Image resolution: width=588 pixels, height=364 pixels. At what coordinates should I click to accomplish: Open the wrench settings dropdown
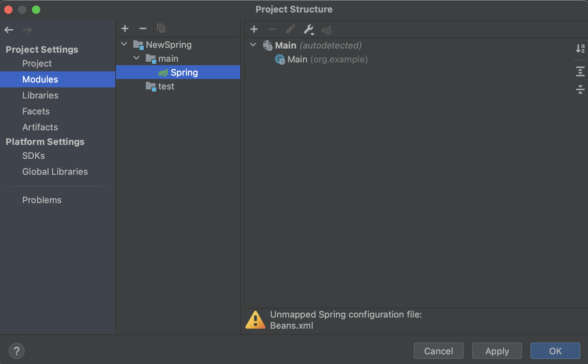(309, 30)
